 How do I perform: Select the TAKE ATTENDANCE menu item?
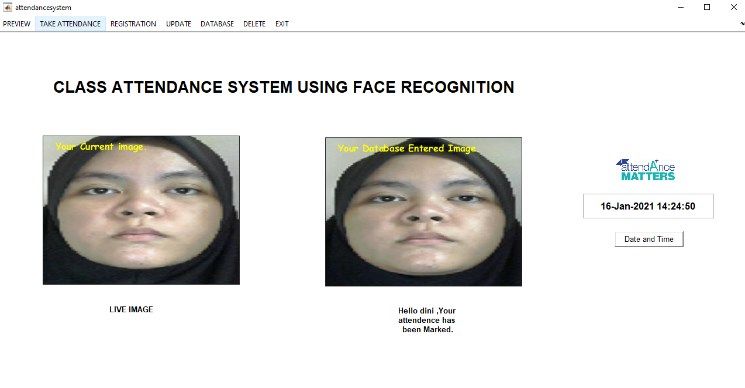pos(70,24)
